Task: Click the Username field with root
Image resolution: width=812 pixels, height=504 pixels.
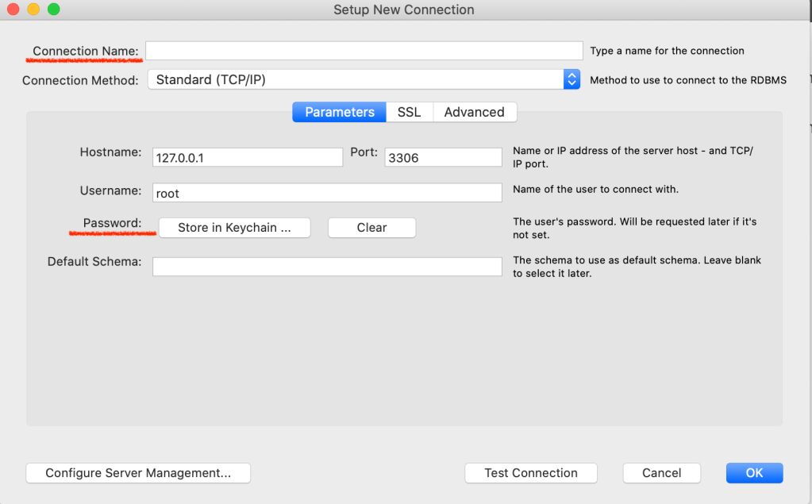Action: coord(326,193)
